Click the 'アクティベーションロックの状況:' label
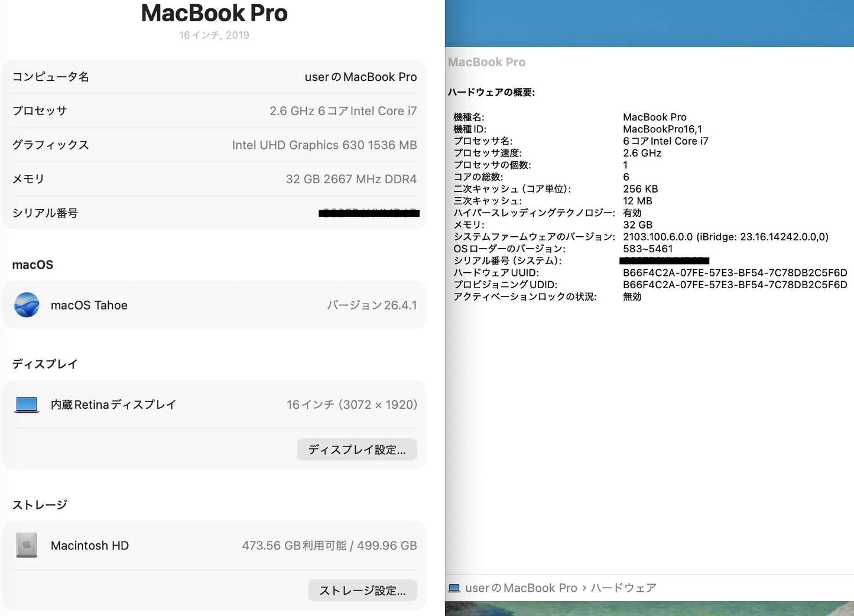Image resolution: width=854 pixels, height=616 pixels. pyautogui.click(x=525, y=296)
